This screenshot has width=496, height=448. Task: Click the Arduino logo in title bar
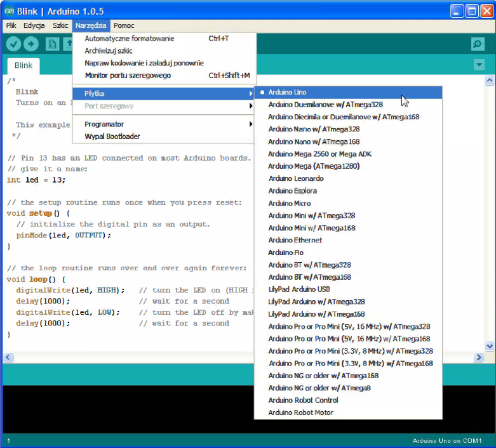(x=9, y=11)
